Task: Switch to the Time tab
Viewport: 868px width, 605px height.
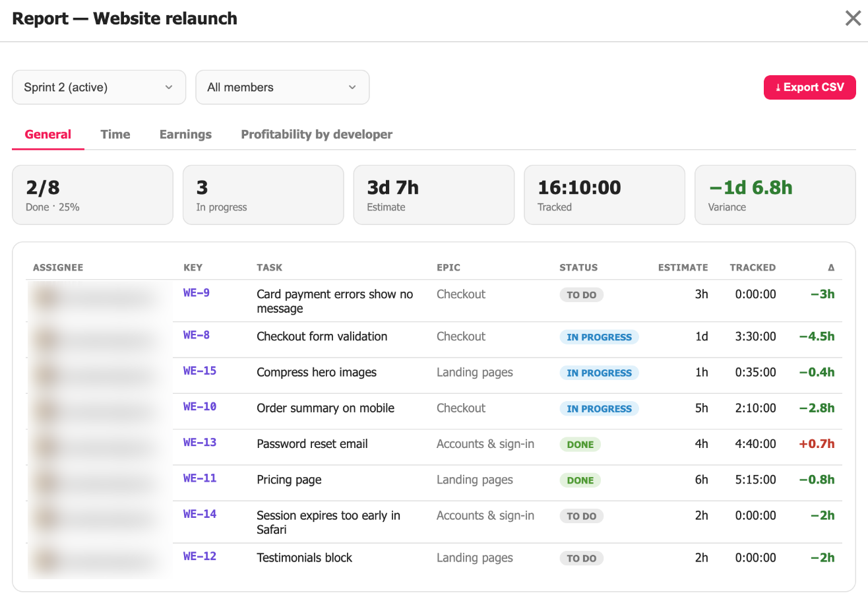Action: click(x=115, y=135)
